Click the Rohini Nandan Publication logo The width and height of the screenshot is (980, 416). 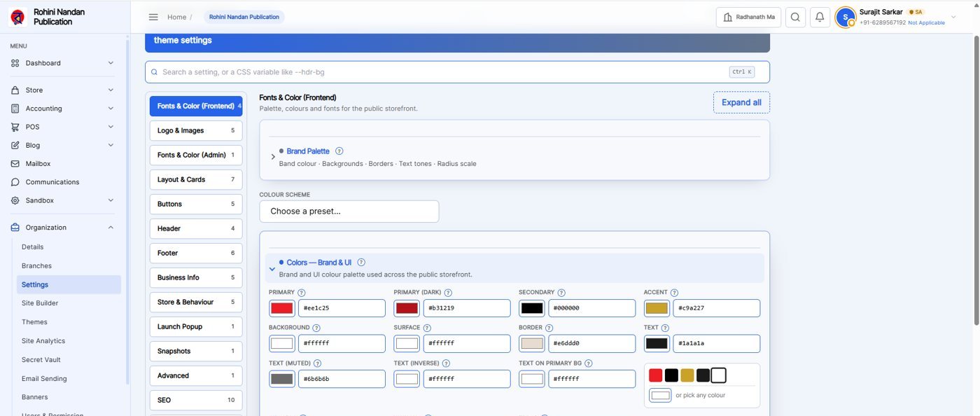[18, 17]
